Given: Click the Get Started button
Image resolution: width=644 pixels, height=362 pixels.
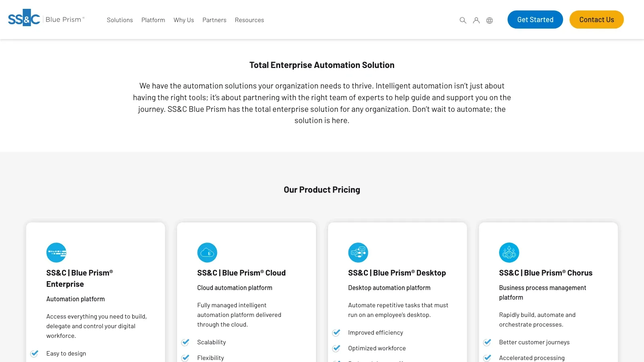Looking at the screenshot, I should pyautogui.click(x=535, y=20).
